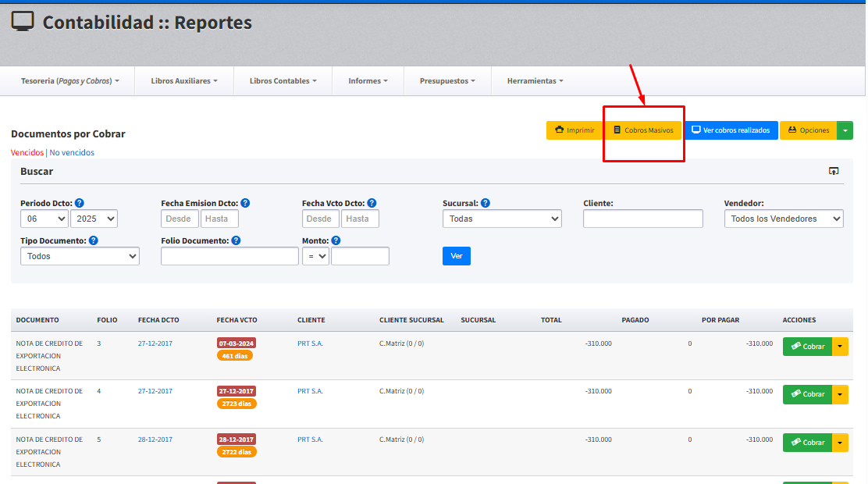Click the Monto amount input field
This screenshot has width=868, height=484.
[x=361, y=256]
